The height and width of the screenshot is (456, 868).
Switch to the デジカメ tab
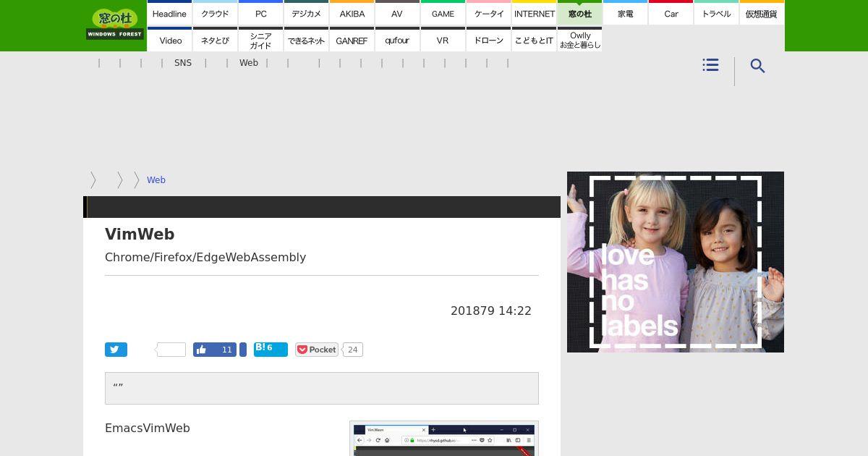click(306, 13)
